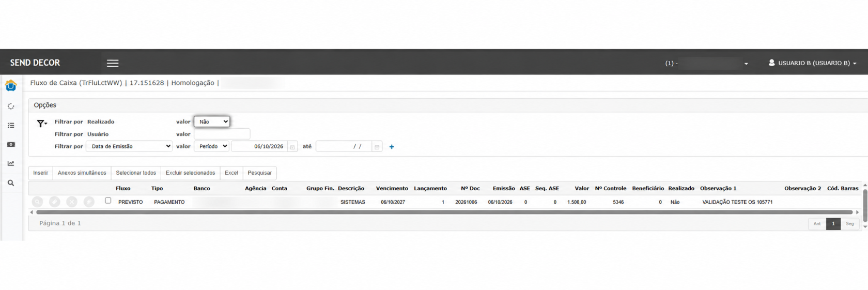Image resolution: width=868 pixels, height=290 pixels.
Task: Click the 20261006 document number cell
Action: pyautogui.click(x=466, y=202)
